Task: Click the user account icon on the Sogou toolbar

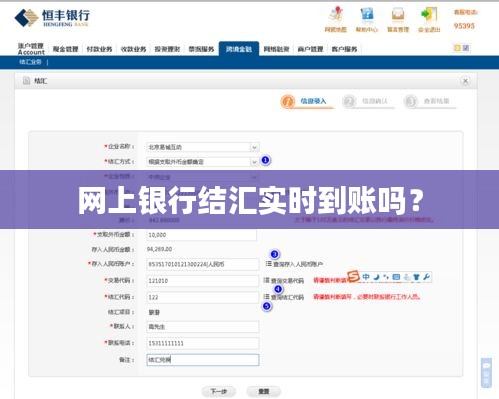Action: click(406, 277)
